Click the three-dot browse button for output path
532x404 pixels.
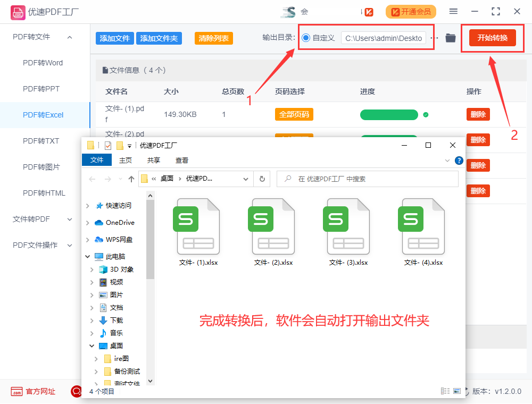[x=435, y=38]
